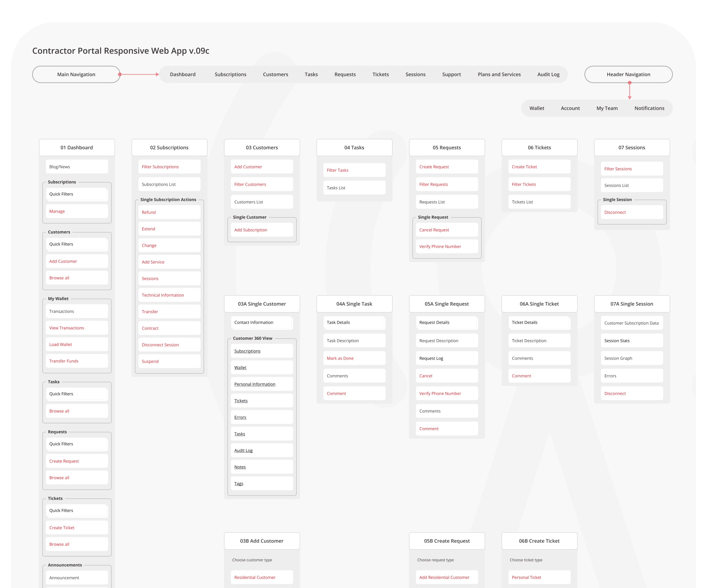
Task: Select Verify Phone Number in 05A Single Request
Action: pyautogui.click(x=440, y=394)
